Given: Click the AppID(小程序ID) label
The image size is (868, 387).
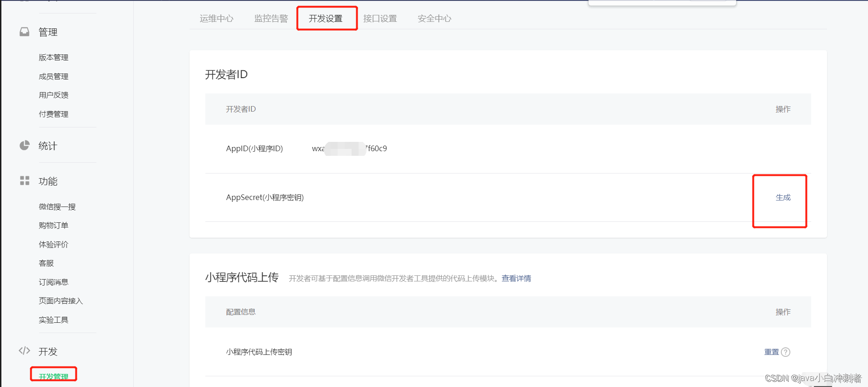Looking at the screenshot, I should (x=254, y=148).
